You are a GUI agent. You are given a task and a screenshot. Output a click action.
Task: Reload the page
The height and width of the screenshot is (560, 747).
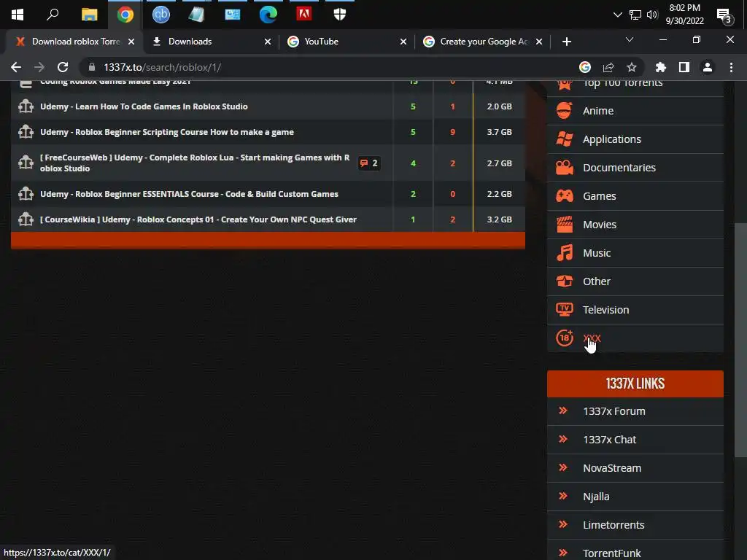(x=63, y=67)
